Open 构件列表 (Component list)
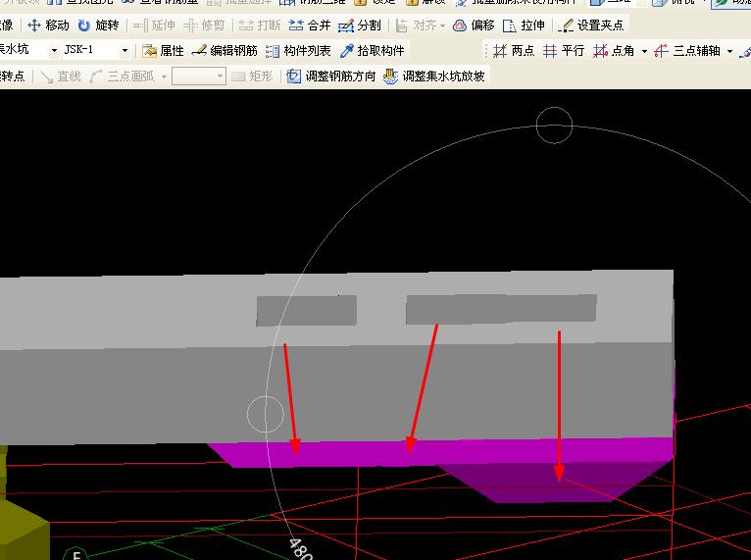The image size is (751, 560). click(x=298, y=50)
